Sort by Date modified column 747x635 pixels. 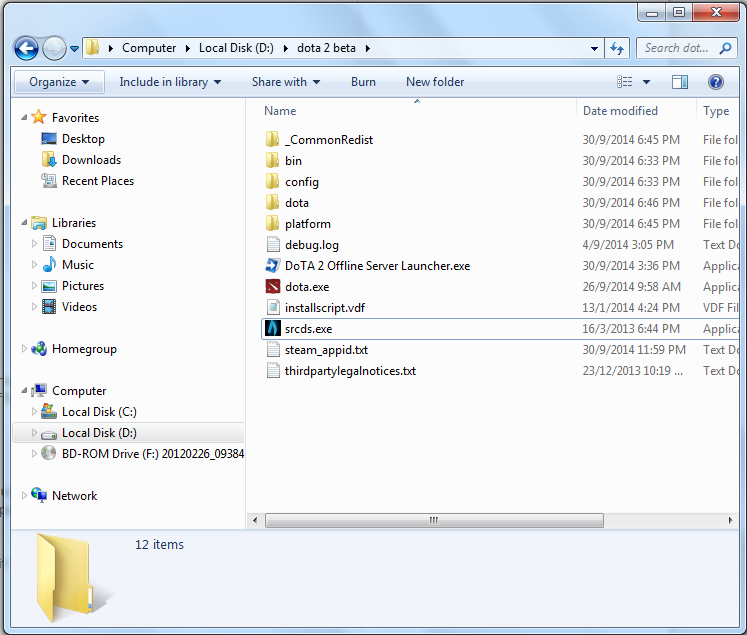click(620, 111)
